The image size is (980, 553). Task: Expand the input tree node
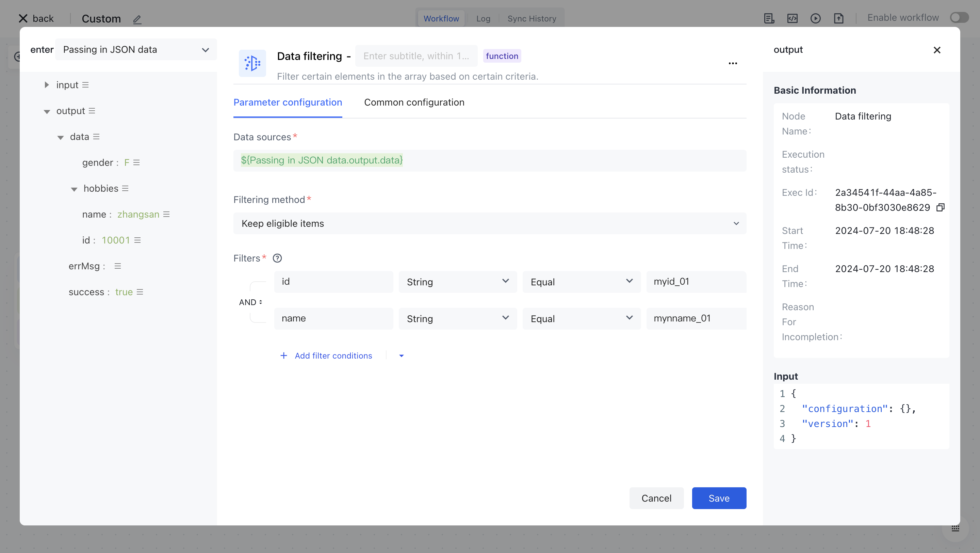(46, 85)
